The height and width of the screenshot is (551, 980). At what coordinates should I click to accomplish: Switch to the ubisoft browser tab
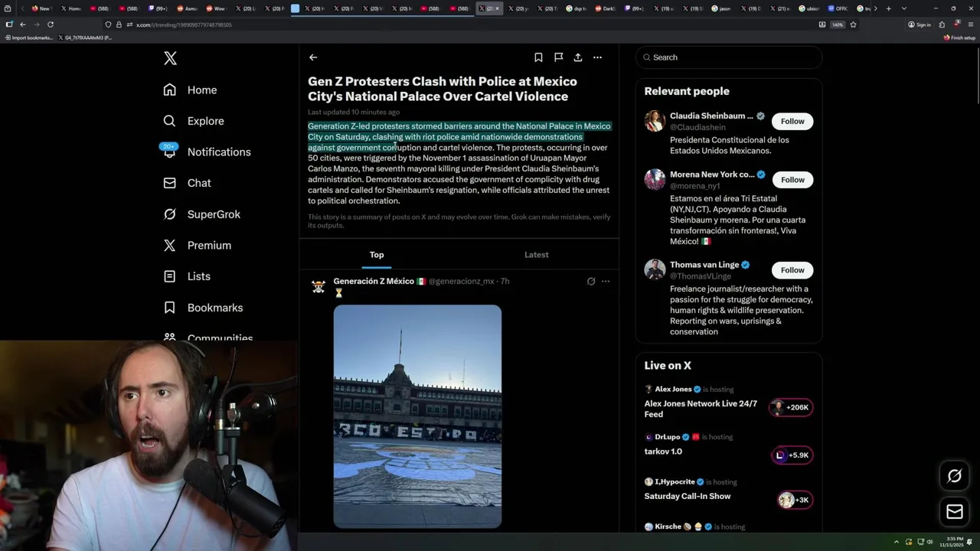point(808,8)
